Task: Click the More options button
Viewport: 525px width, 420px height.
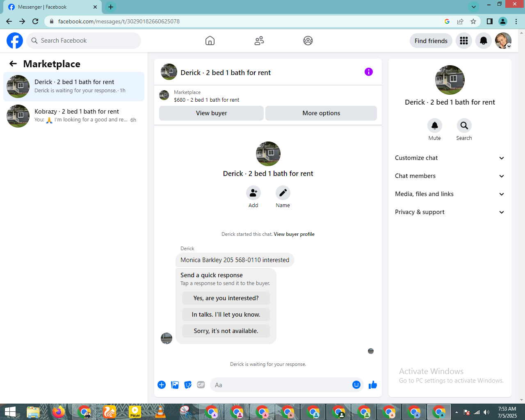Action: pyautogui.click(x=321, y=113)
